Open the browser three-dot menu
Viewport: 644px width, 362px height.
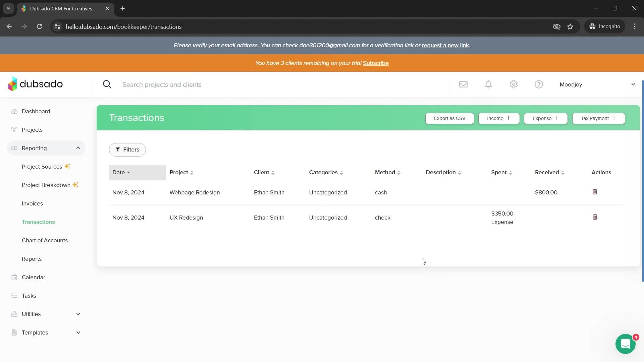pos(635,26)
